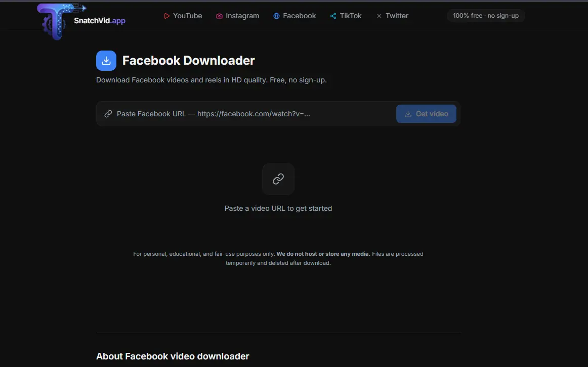Click 'About Facebook video downloader' heading

pyautogui.click(x=173, y=356)
